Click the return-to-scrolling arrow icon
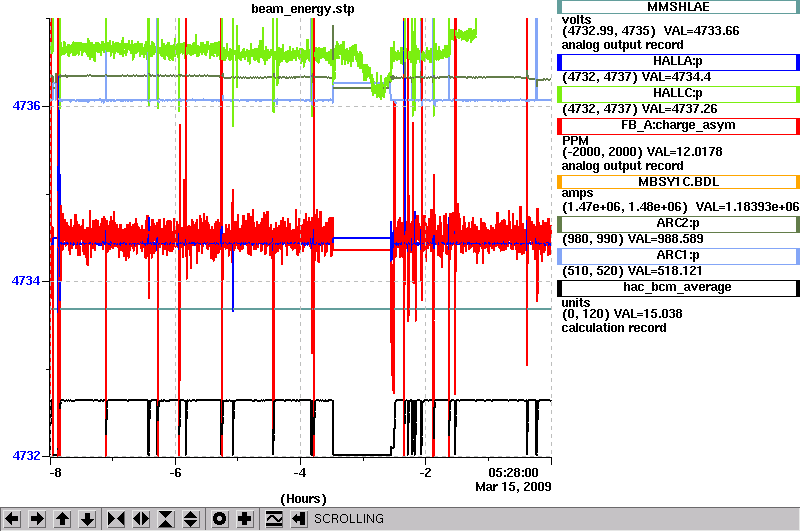This screenshot has height=531, width=800. [x=298, y=519]
